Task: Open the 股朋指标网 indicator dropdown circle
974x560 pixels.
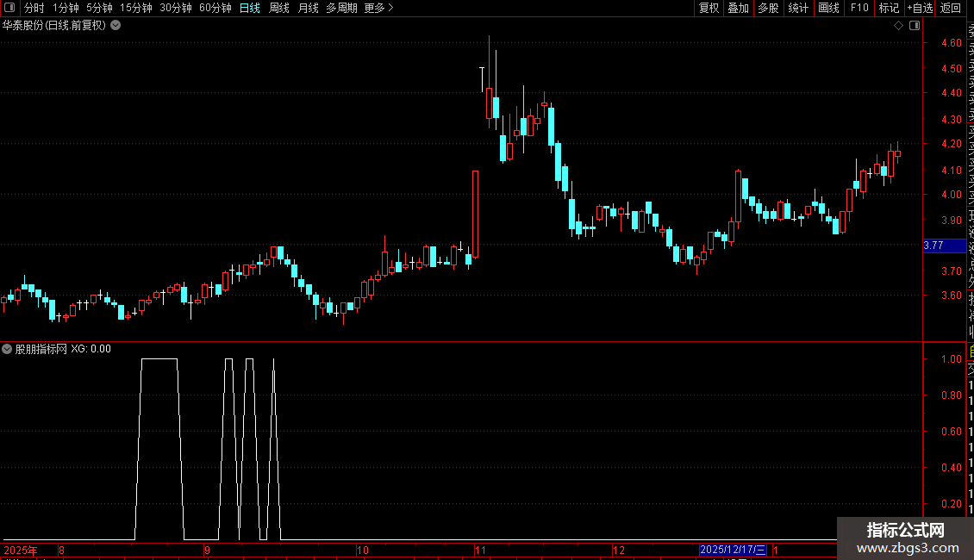Action: (x=7, y=349)
